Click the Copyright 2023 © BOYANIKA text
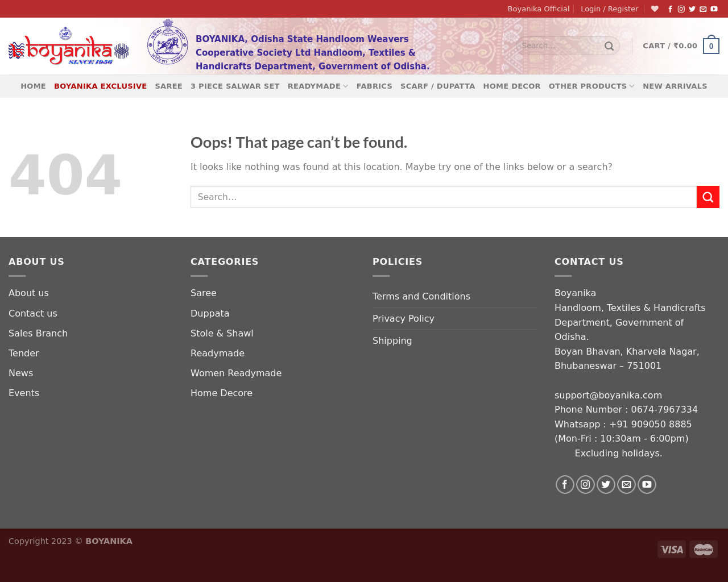 tap(71, 541)
